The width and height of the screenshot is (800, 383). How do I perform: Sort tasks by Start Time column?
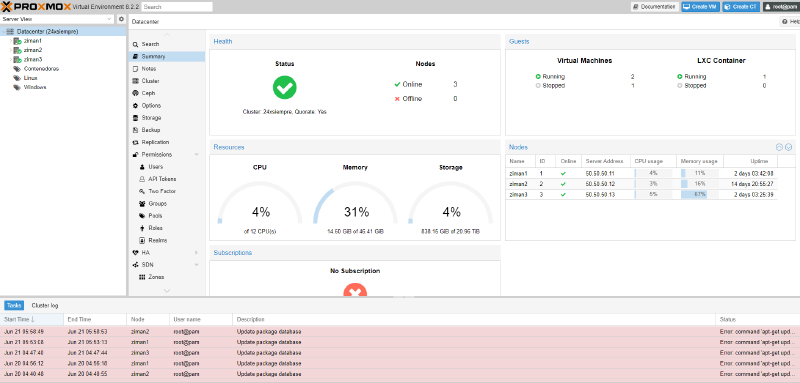click(32, 319)
